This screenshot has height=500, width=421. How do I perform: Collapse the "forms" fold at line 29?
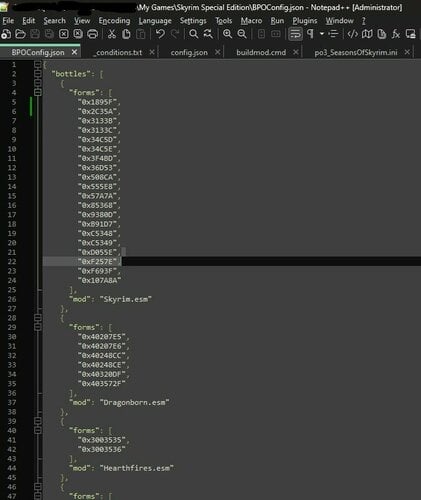tap(38, 327)
